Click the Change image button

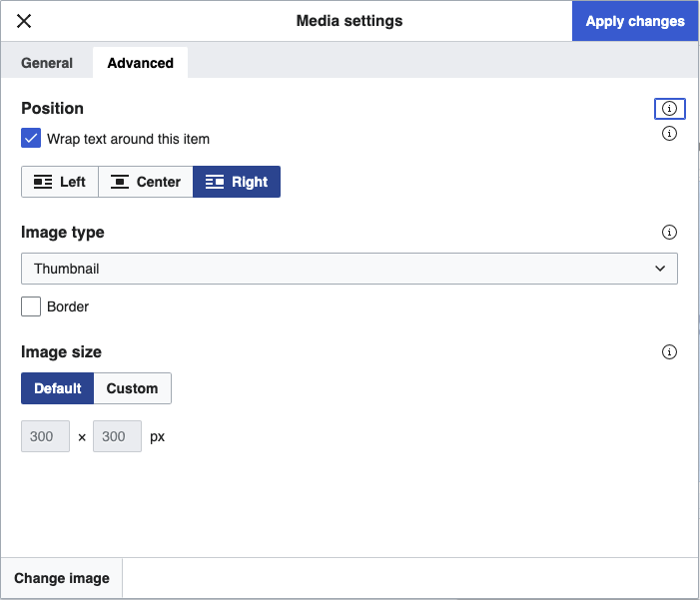(x=62, y=579)
